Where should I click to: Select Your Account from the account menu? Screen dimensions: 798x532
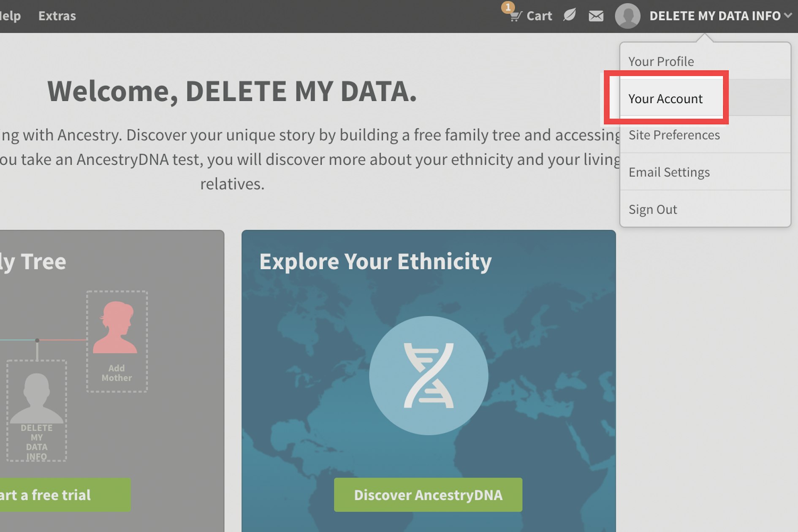665,98
